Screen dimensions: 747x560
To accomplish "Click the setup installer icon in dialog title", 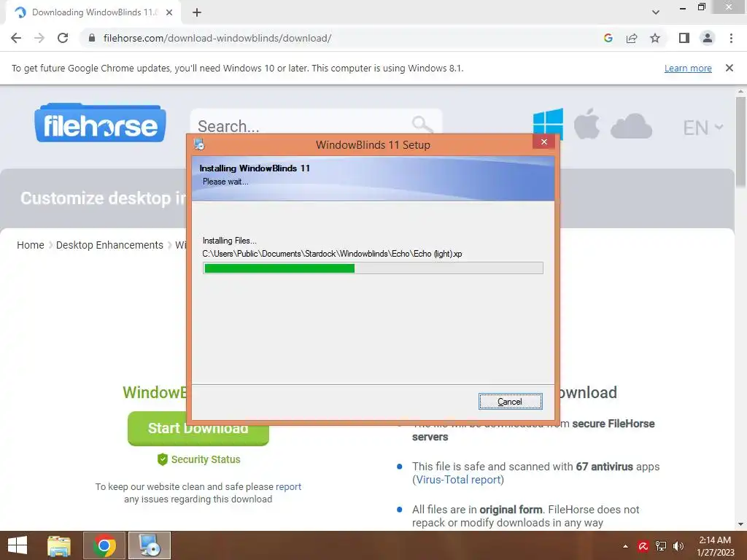I will tap(199, 144).
